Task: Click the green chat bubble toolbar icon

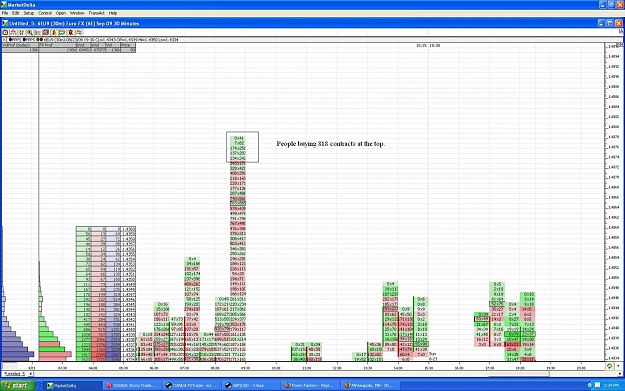Action: [x=62, y=32]
